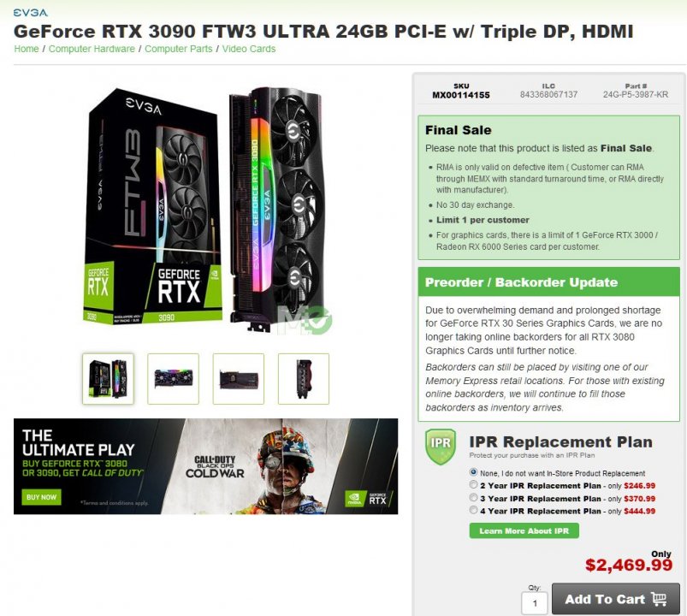Open the Video Cards breadcrumb
This screenshot has width=687, height=616.
coord(248,49)
